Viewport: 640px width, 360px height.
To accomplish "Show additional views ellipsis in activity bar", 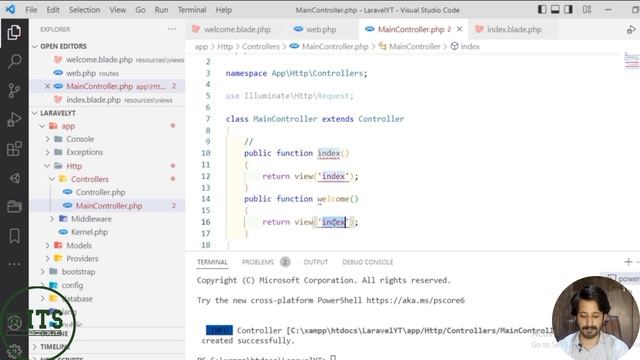I will [x=14, y=264].
